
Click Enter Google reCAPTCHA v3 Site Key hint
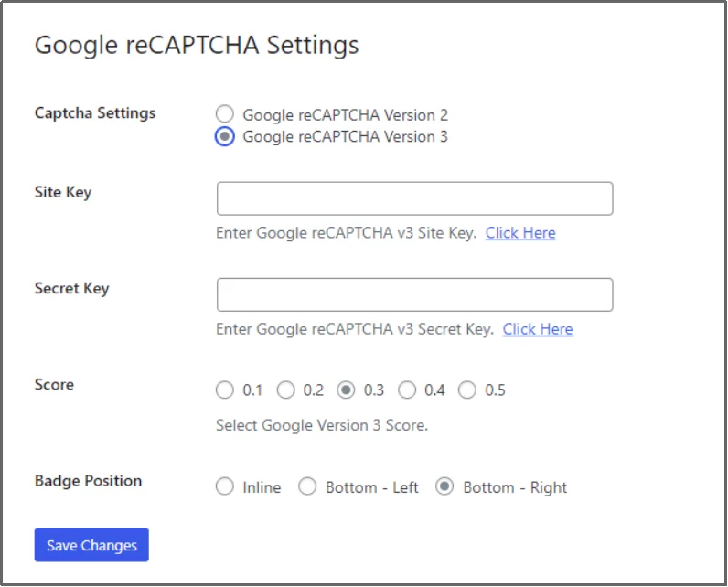click(x=347, y=233)
